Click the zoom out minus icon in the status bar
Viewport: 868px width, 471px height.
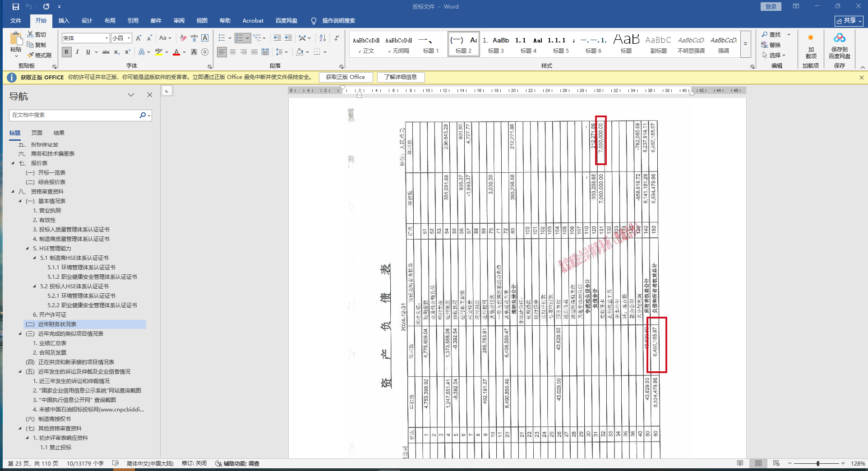790,463
